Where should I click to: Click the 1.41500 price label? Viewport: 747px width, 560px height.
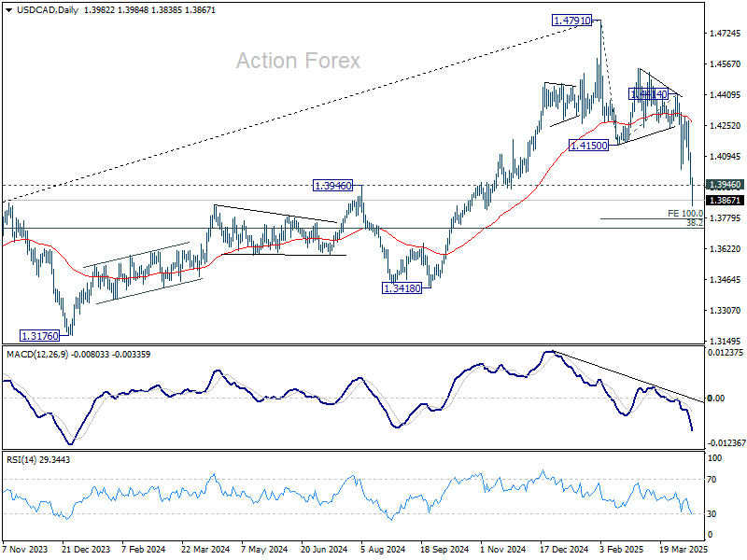coord(589,146)
